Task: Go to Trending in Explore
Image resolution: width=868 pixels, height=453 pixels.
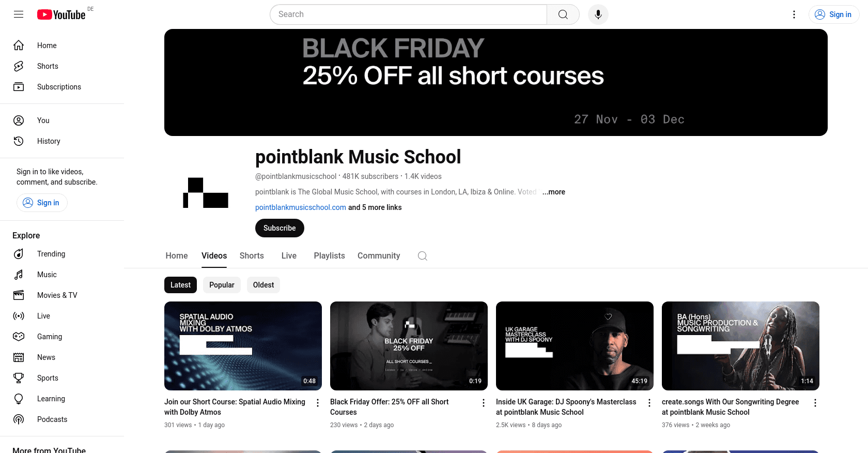Action: (x=51, y=254)
